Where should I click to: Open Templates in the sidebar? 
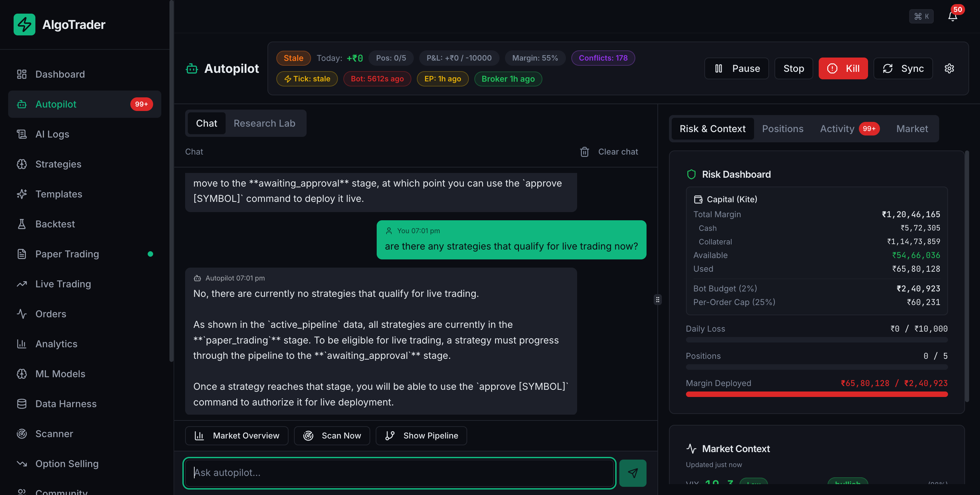pyautogui.click(x=84, y=194)
